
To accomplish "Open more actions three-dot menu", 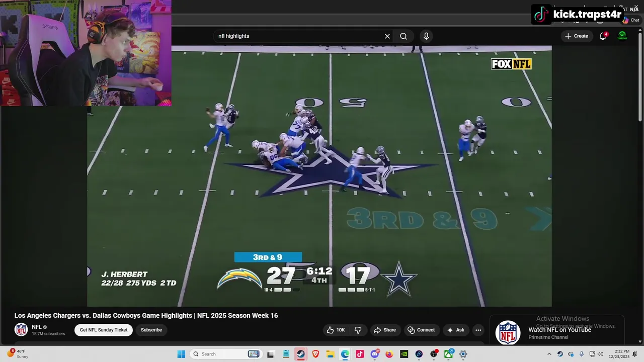I will pyautogui.click(x=478, y=330).
